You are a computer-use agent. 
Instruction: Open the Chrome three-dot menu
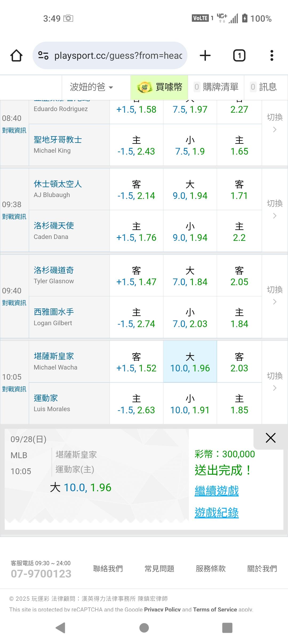pyautogui.click(x=271, y=56)
